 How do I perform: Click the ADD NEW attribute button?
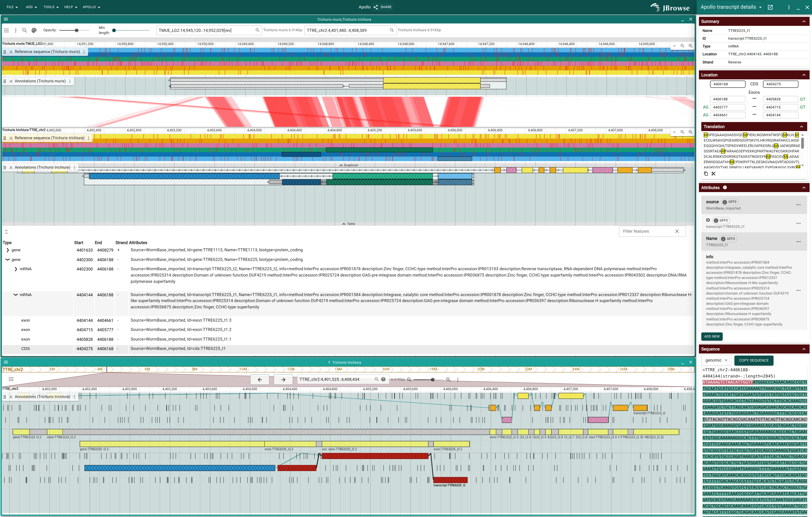712,336
